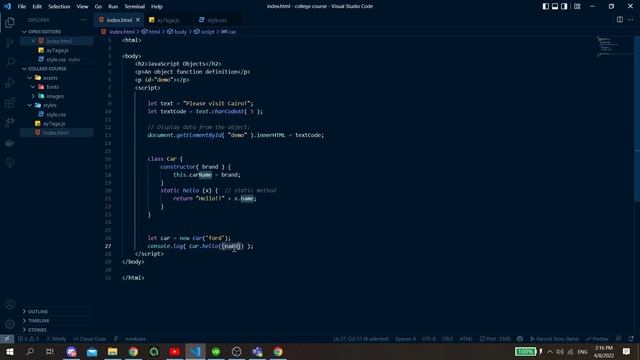640x360 pixels.
Task: Open the Search view in activity bar
Action: pos(10,62)
